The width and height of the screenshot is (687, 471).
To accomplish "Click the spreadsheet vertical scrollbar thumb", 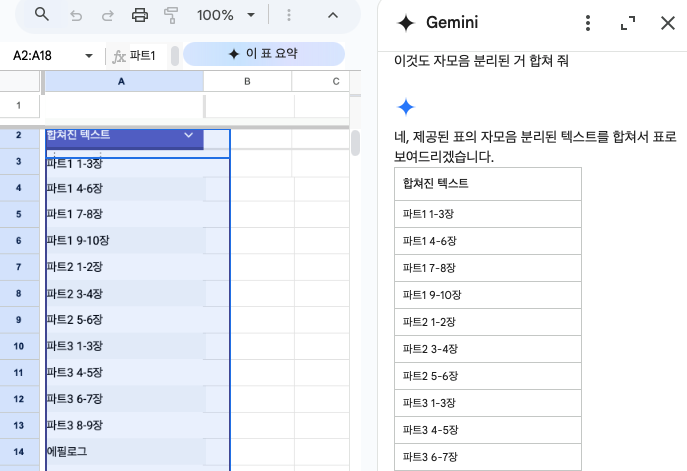I will coord(354,143).
